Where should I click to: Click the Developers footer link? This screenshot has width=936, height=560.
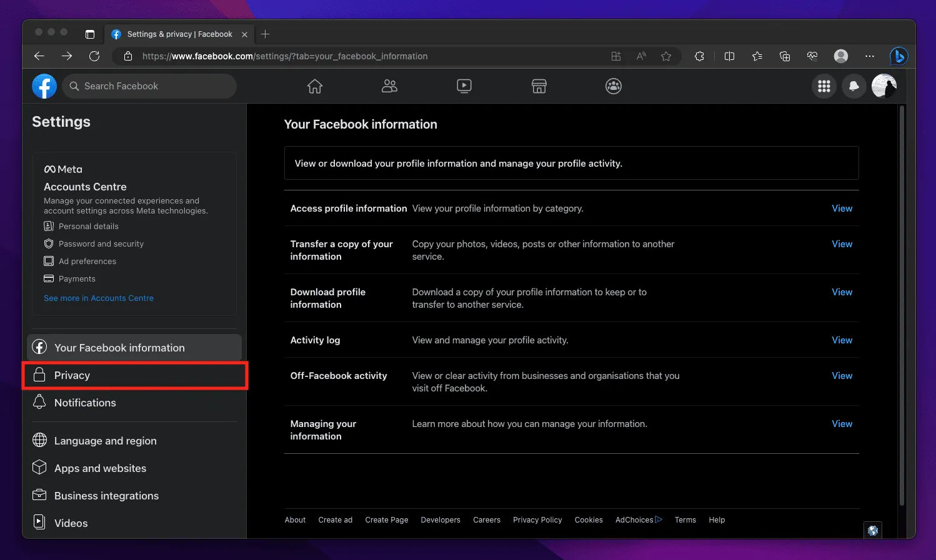441,520
